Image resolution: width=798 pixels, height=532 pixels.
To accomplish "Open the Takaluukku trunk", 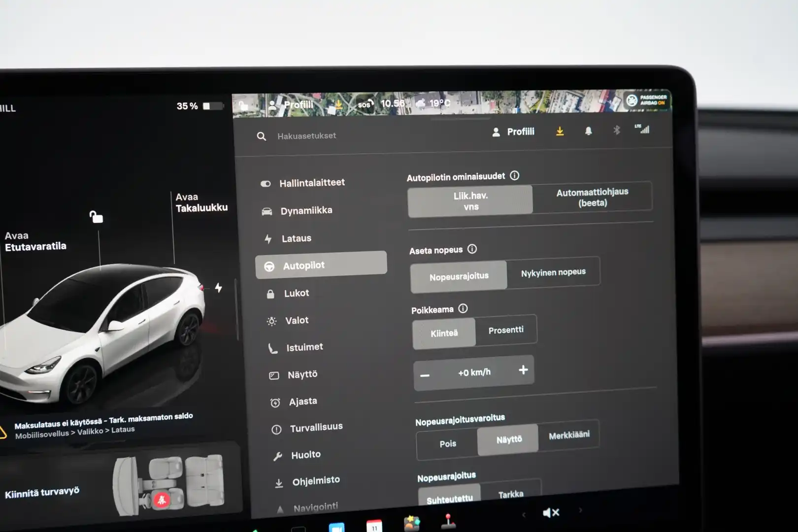I will pos(201,202).
